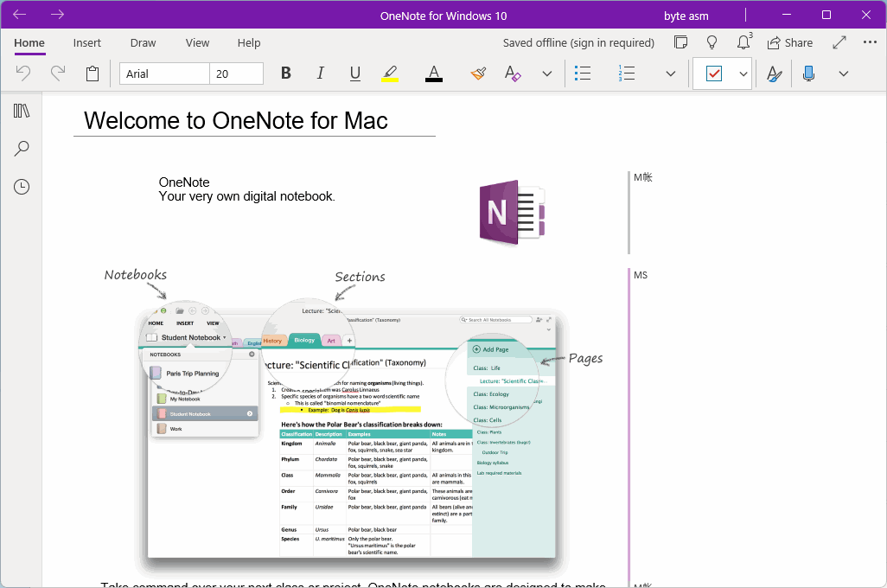Open settings and more menu
887x588 pixels.
tap(870, 42)
